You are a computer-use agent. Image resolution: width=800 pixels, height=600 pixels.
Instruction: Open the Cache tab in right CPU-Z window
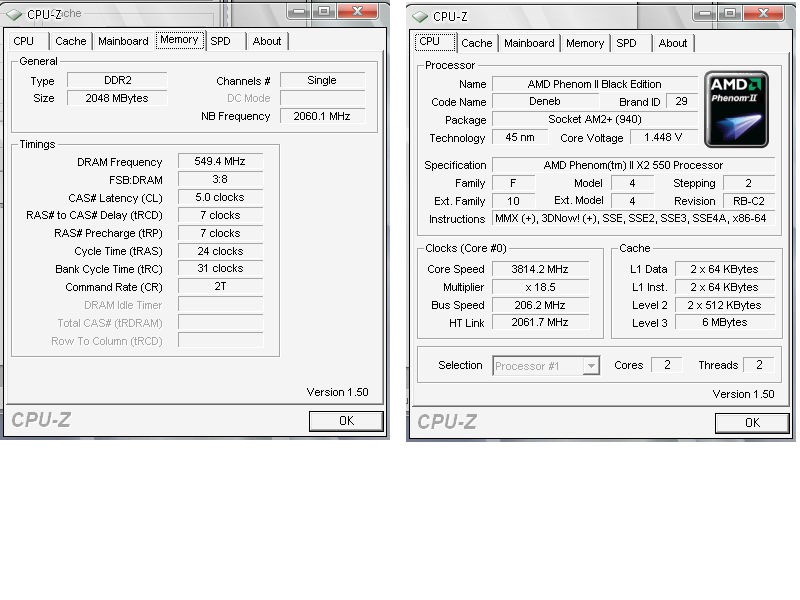[477, 43]
